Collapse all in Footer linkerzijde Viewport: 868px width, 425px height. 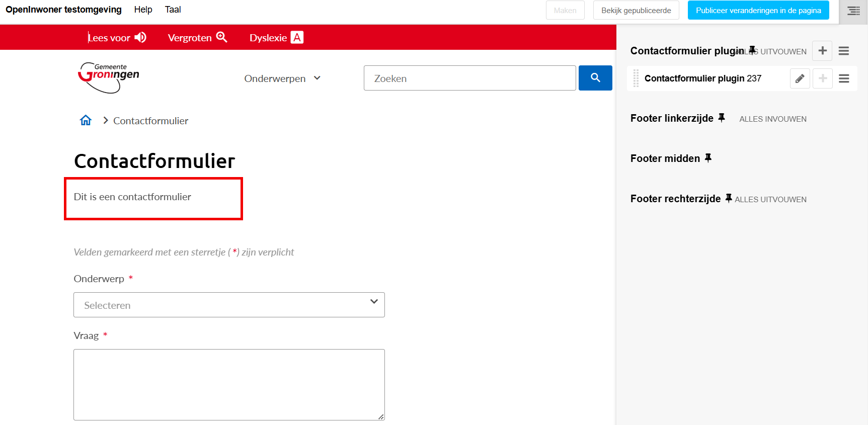[x=772, y=119]
